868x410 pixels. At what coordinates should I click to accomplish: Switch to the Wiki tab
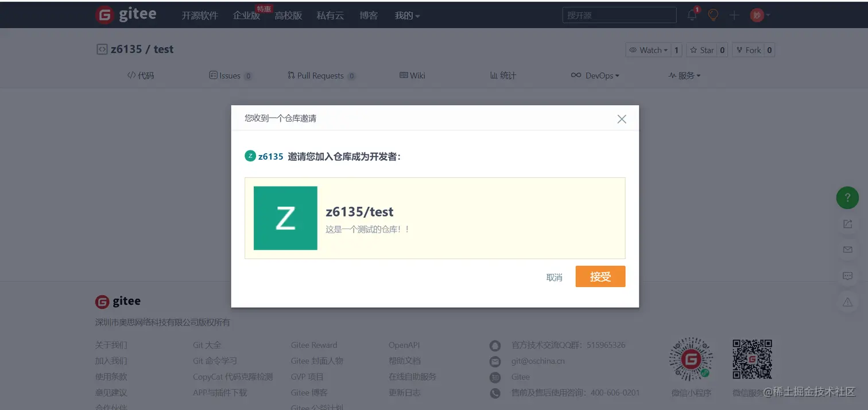412,75
